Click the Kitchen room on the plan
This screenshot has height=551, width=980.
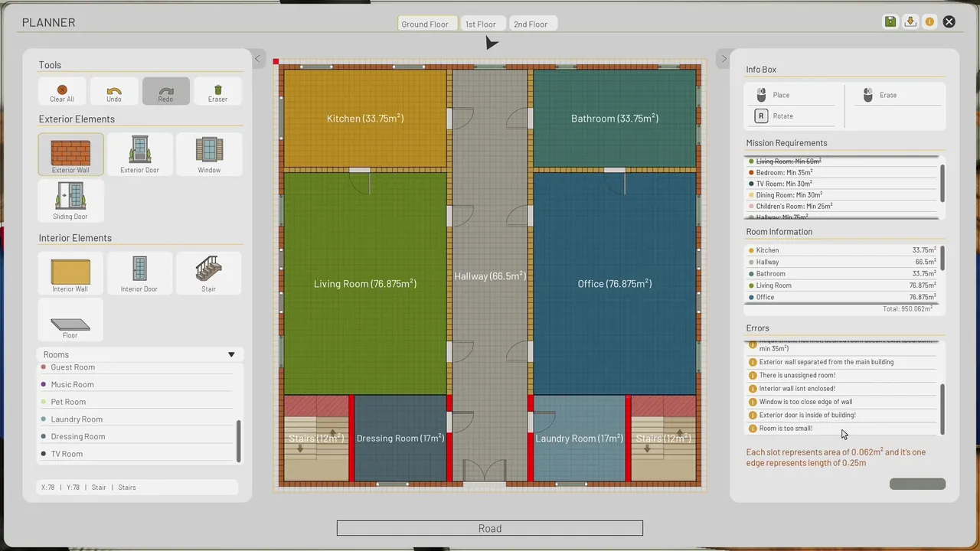click(x=365, y=119)
